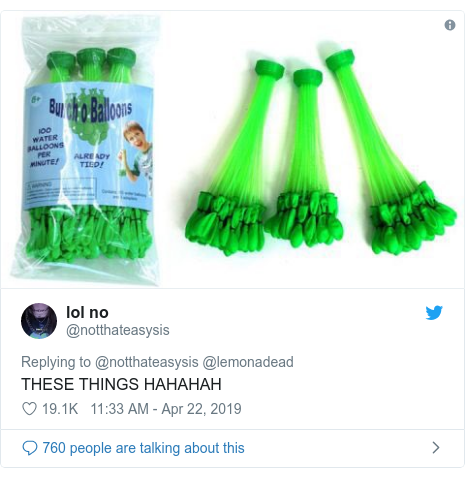
Task: Click the info icon on the tweet image
Action: [x=450, y=25]
